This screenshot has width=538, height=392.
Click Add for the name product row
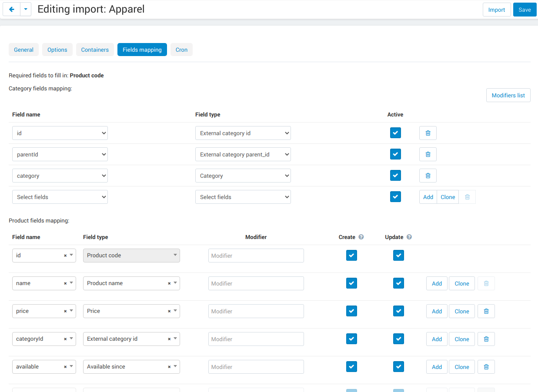pos(437,283)
